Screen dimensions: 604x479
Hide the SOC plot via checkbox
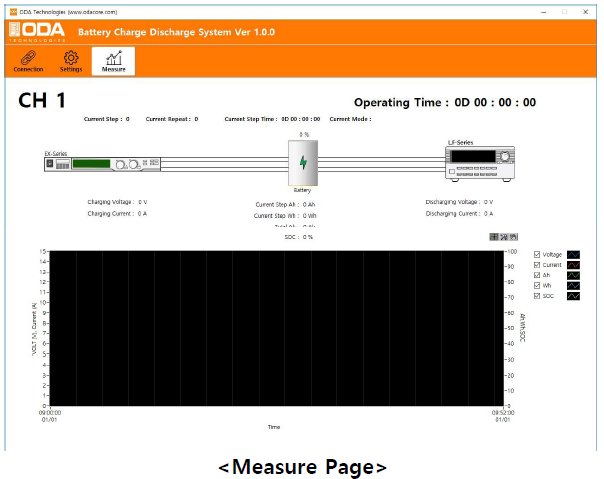coord(537,296)
